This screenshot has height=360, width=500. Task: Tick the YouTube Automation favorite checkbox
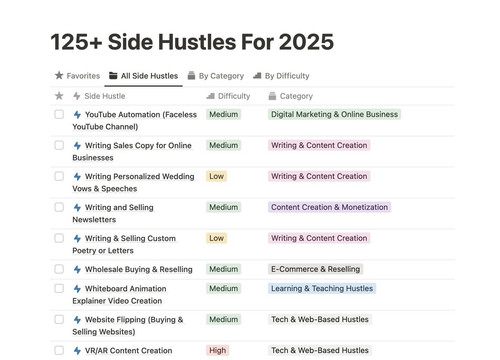pyautogui.click(x=59, y=114)
